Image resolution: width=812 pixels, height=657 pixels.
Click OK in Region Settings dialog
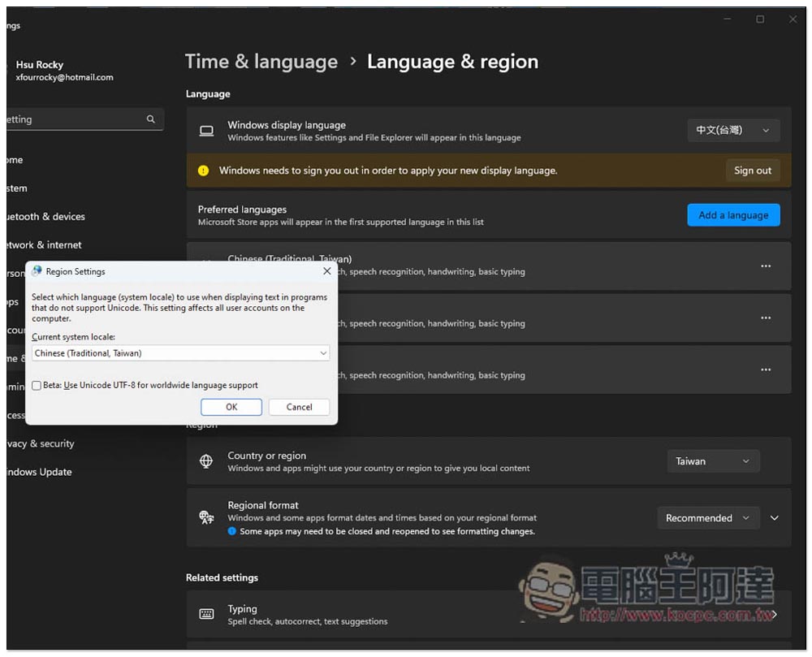point(231,407)
